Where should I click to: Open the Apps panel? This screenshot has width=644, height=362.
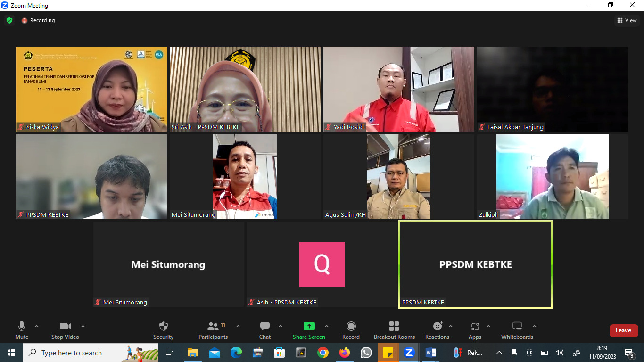[475, 330]
